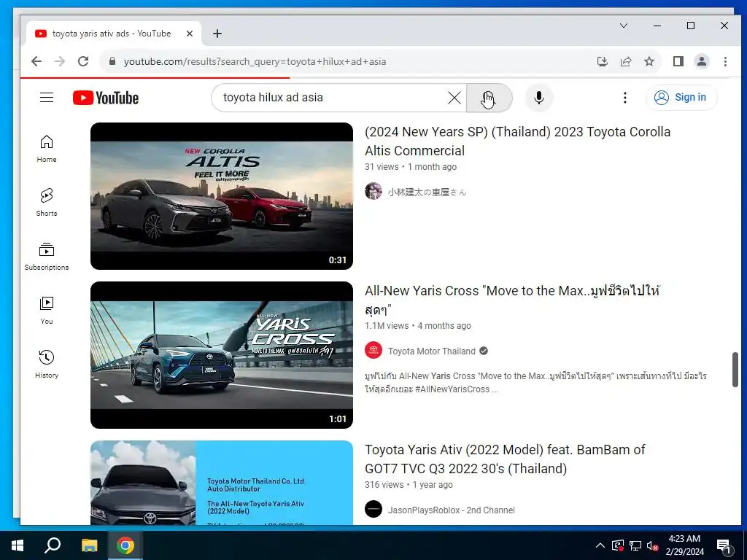747x560 pixels.
Task: Open YouTube settings three-dot menu
Action: pyautogui.click(x=624, y=98)
